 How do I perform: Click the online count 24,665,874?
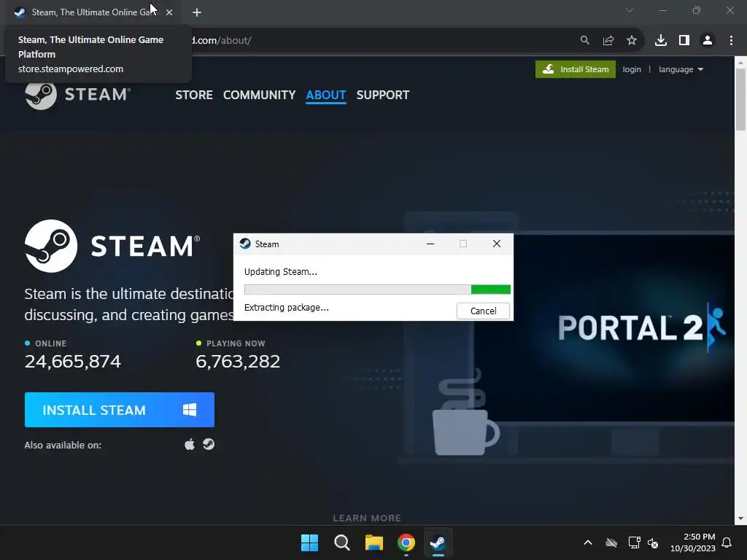click(x=73, y=362)
